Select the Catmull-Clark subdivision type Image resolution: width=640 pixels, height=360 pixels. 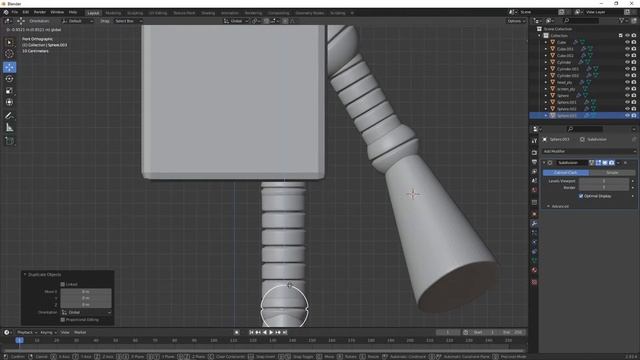point(566,173)
